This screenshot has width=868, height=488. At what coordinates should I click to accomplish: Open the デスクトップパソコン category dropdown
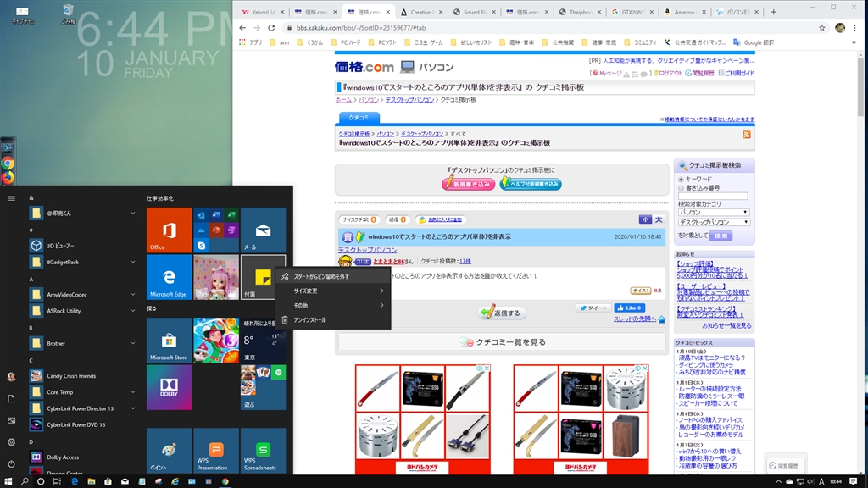pos(714,223)
